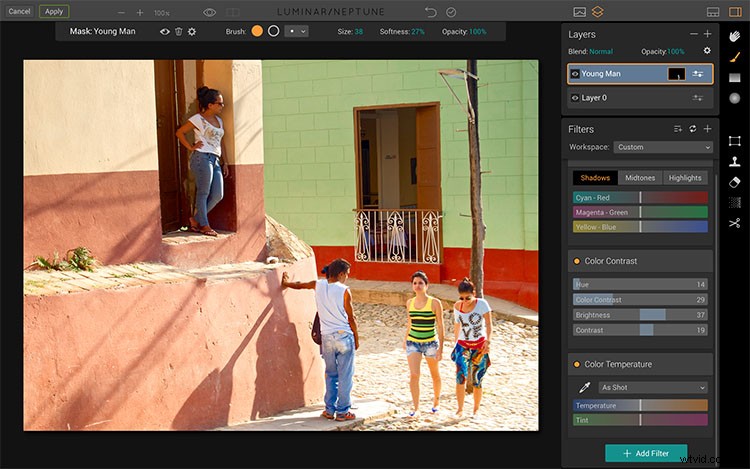The height and width of the screenshot is (469, 750).
Task: Undo the last action
Action: 430,12
